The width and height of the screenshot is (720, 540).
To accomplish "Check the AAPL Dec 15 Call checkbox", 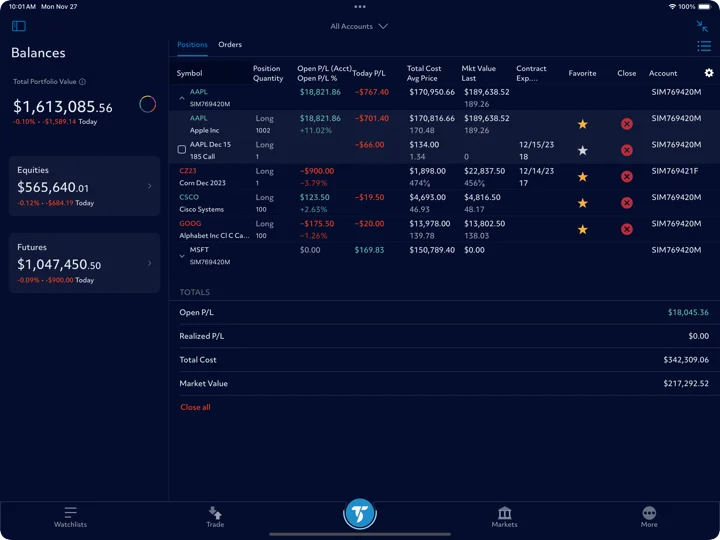I will pos(182,149).
